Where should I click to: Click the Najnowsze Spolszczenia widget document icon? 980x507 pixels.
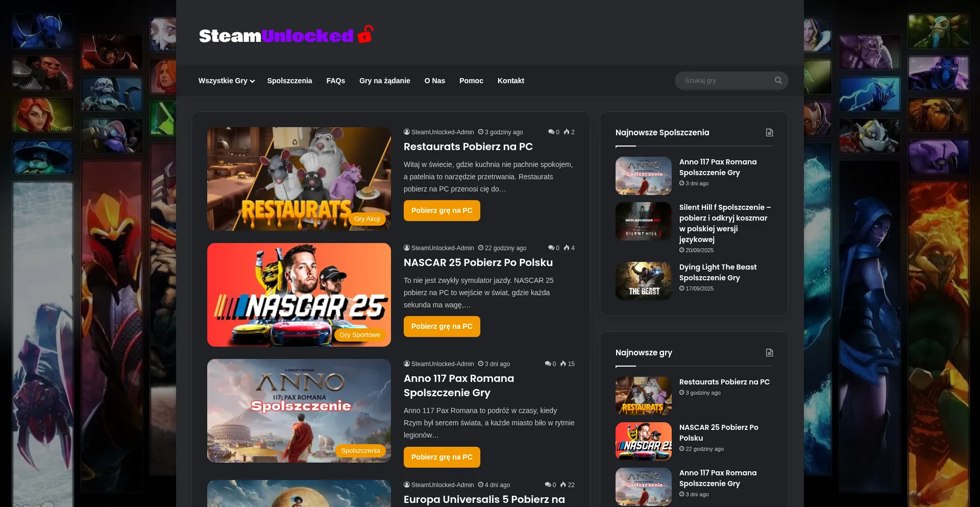pos(769,133)
